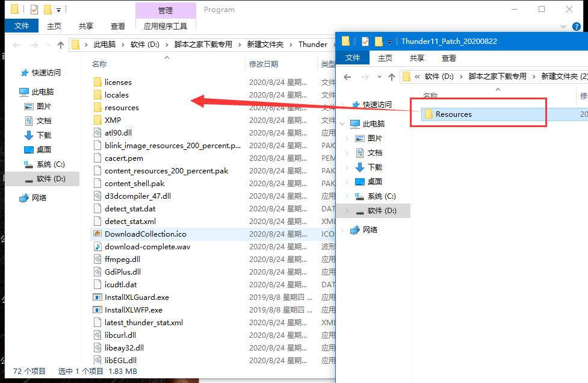Go forward in Program window
The height and width of the screenshot is (383, 588).
[x=34, y=45]
